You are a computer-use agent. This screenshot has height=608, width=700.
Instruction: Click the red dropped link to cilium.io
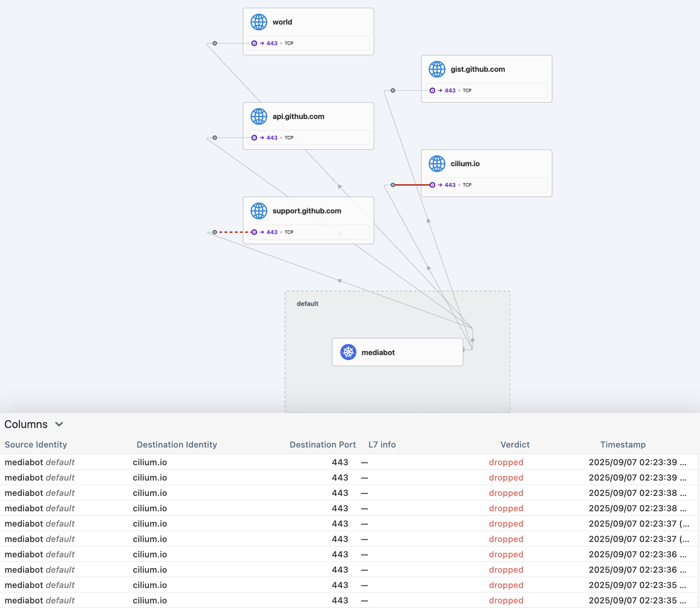click(413, 185)
